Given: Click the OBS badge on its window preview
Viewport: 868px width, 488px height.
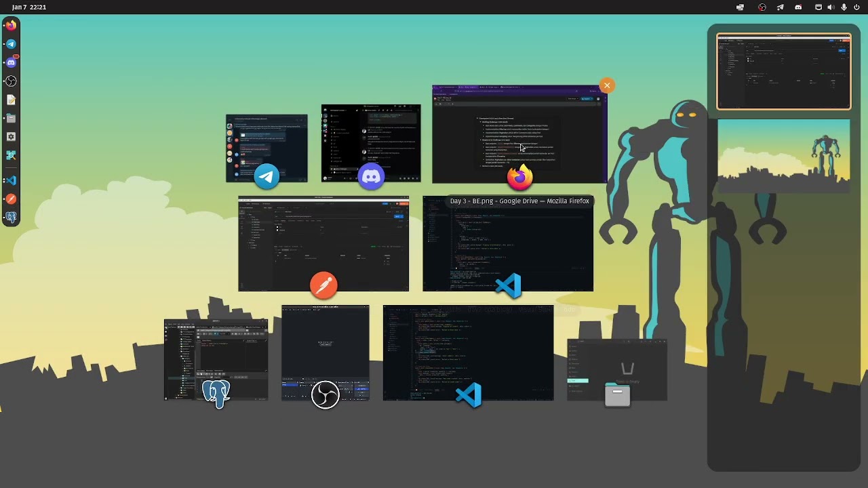Looking at the screenshot, I should (325, 394).
